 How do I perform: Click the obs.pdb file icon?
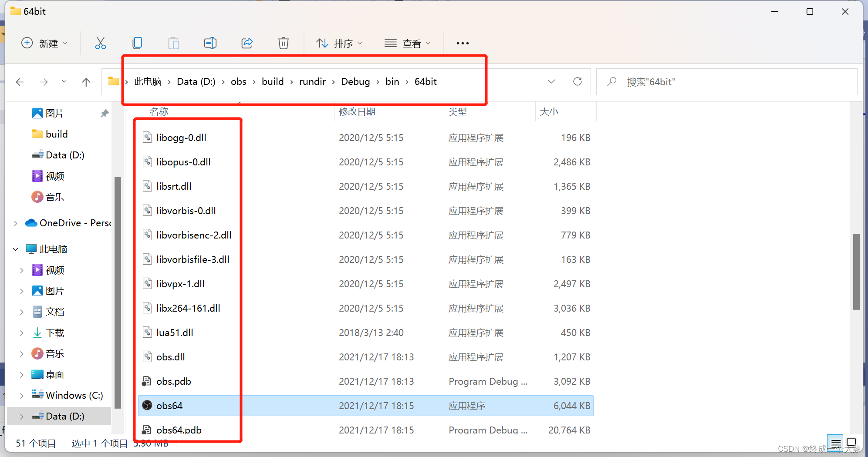click(147, 381)
